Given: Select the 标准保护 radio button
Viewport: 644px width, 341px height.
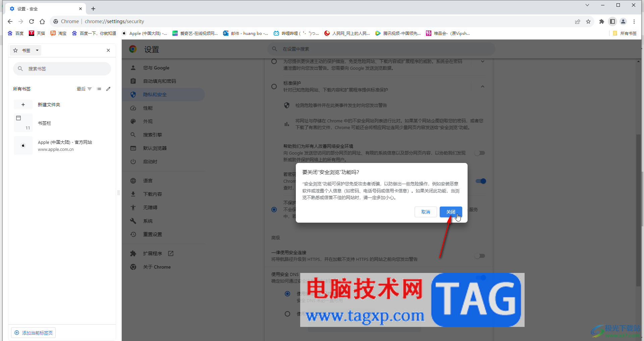Looking at the screenshot, I should 274,87.
